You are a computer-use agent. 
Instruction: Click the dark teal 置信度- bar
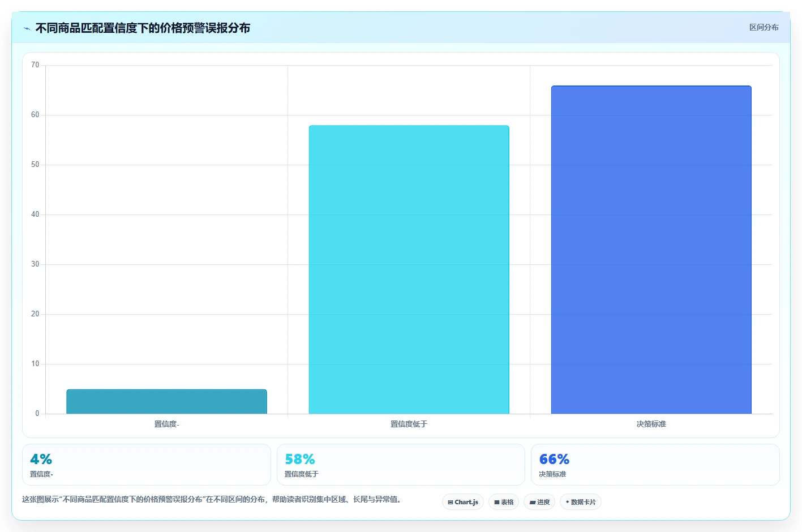click(166, 401)
